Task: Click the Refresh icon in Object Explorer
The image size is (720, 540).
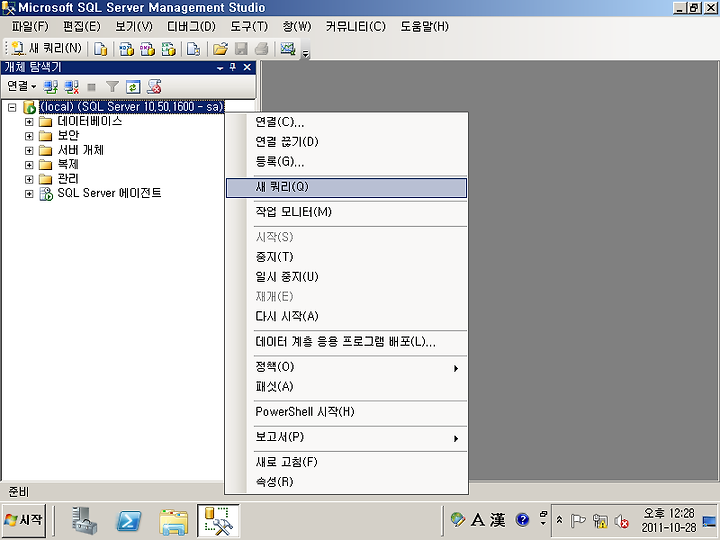Action: tap(133, 86)
